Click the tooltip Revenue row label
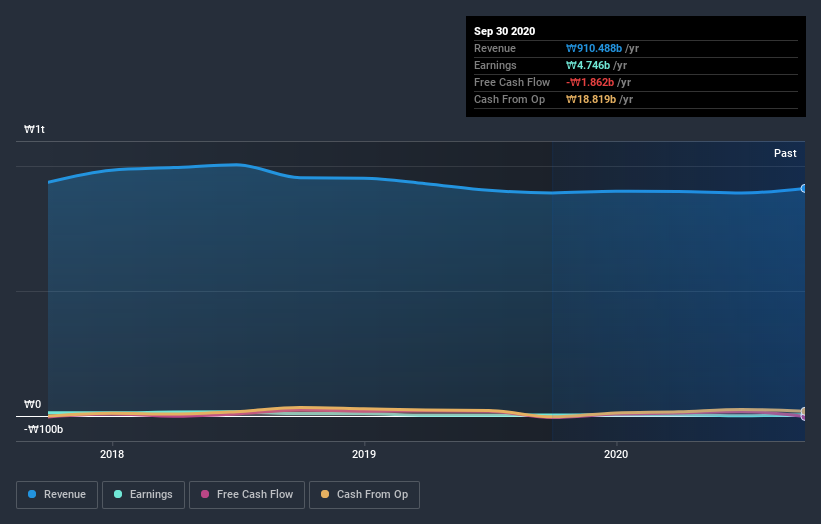This screenshot has height=524, width=821. 495,48
